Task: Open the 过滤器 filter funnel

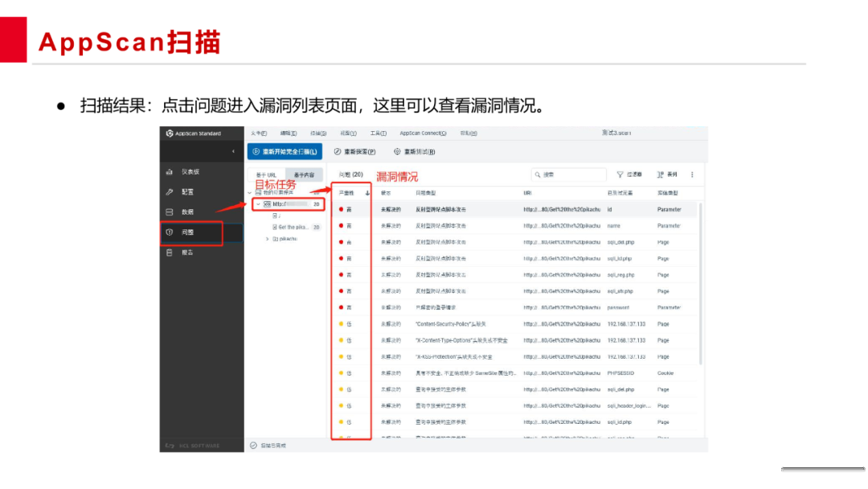Action: coord(629,175)
